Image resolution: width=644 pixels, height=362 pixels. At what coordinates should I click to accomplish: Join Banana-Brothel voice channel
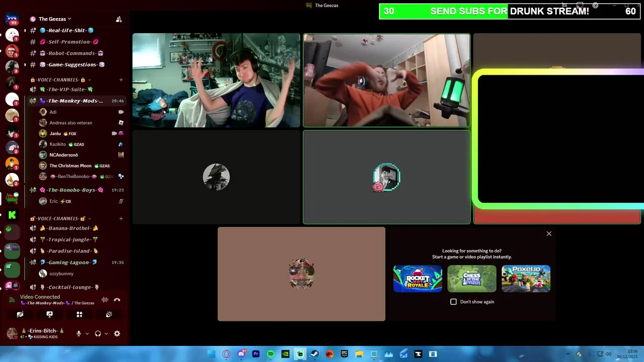pos(75,228)
